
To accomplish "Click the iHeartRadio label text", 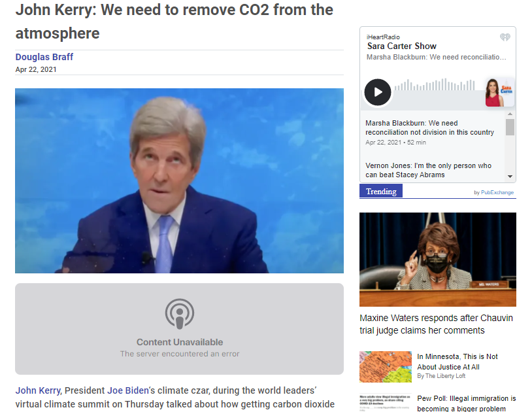I will coord(383,37).
